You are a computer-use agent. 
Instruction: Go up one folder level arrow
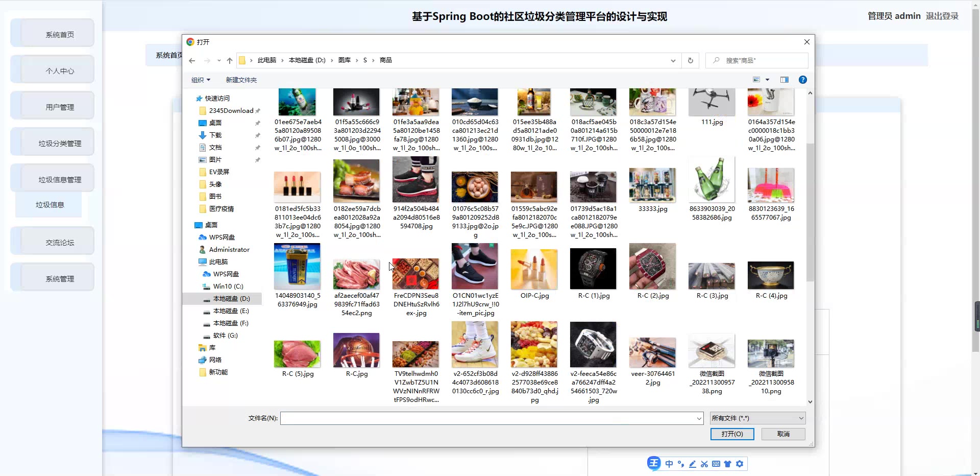point(230,61)
